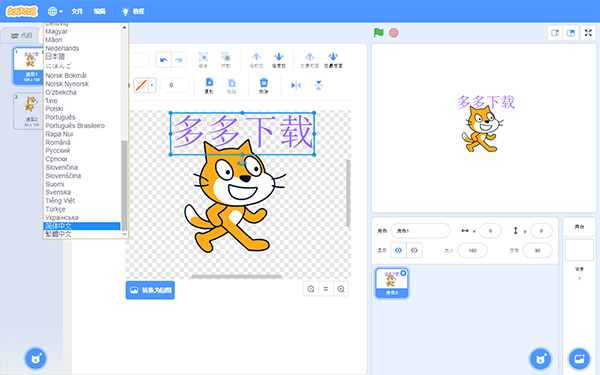Screen dimensions: 600x375
Task: Click the undo arrow
Action: tap(163, 60)
